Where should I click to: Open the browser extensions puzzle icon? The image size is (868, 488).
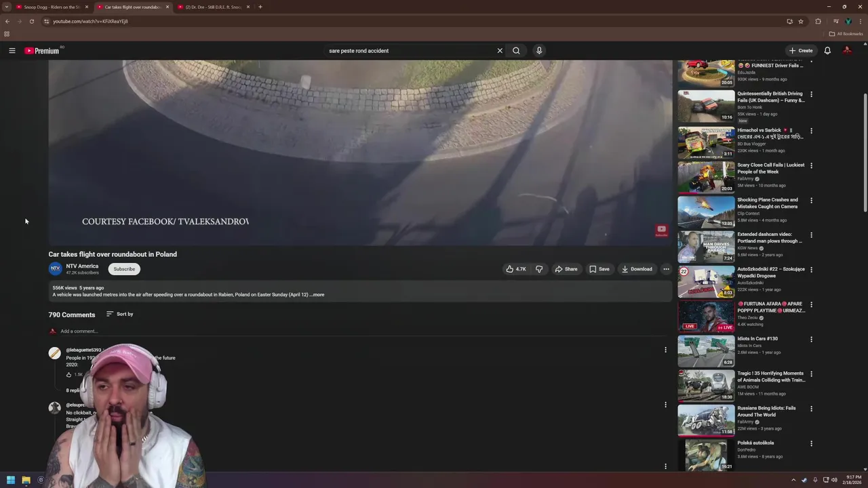pos(818,21)
